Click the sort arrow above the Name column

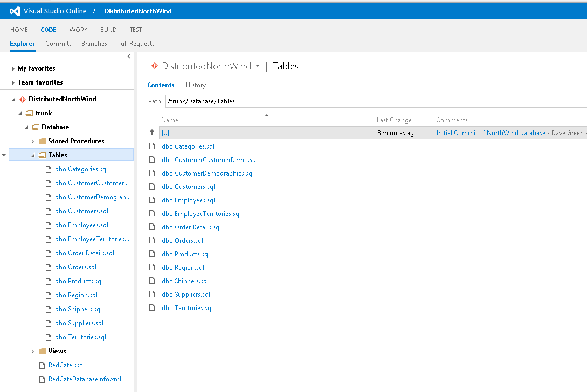click(x=267, y=115)
